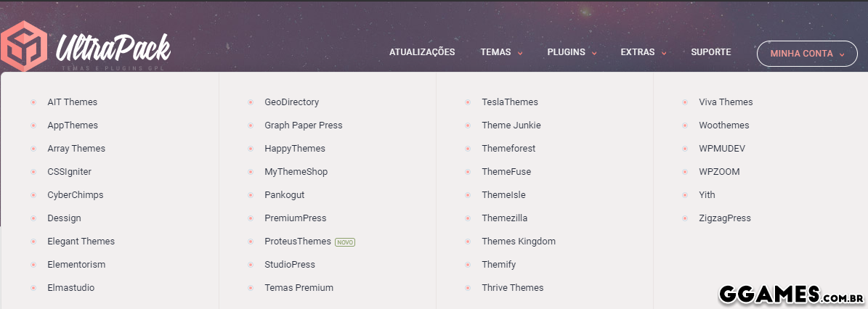Viewport: 868px width, 309px height.
Task: Open the Woothemes link
Action: coord(723,125)
